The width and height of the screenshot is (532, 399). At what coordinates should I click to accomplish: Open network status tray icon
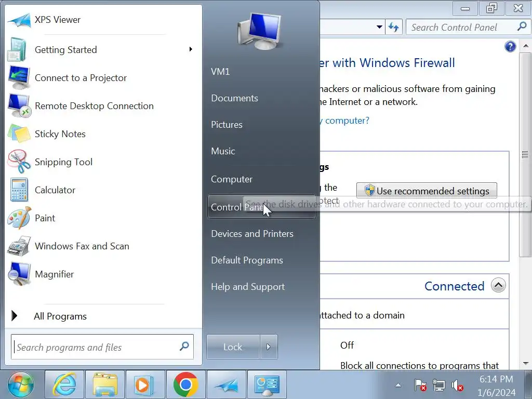click(x=439, y=385)
